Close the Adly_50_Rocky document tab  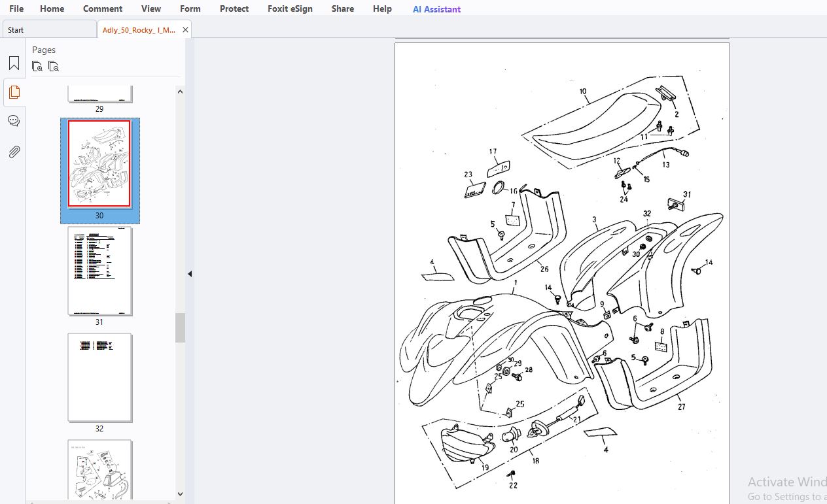point(186,30)
